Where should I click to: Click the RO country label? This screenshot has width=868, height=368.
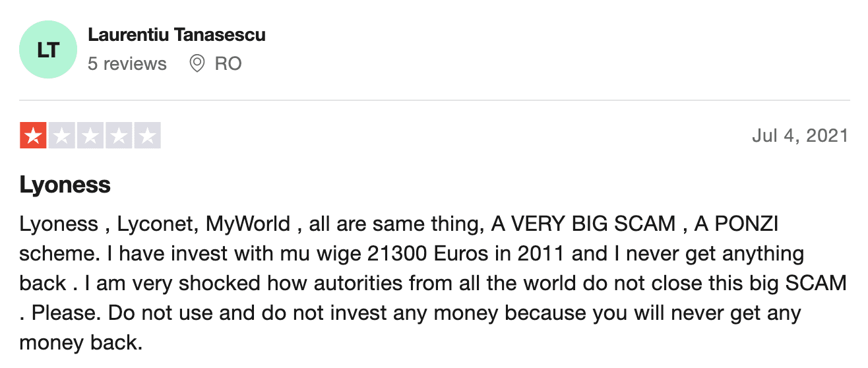228,64
